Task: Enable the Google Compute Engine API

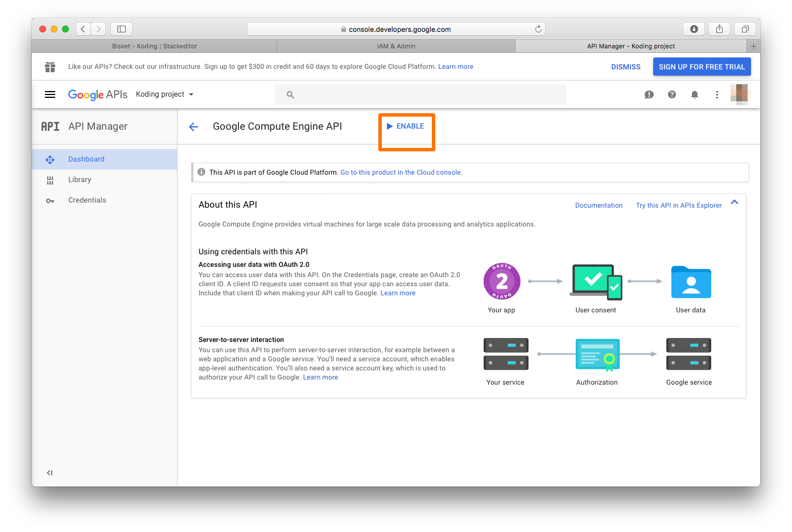Action: pyautogui.click(x=406, y=126)
